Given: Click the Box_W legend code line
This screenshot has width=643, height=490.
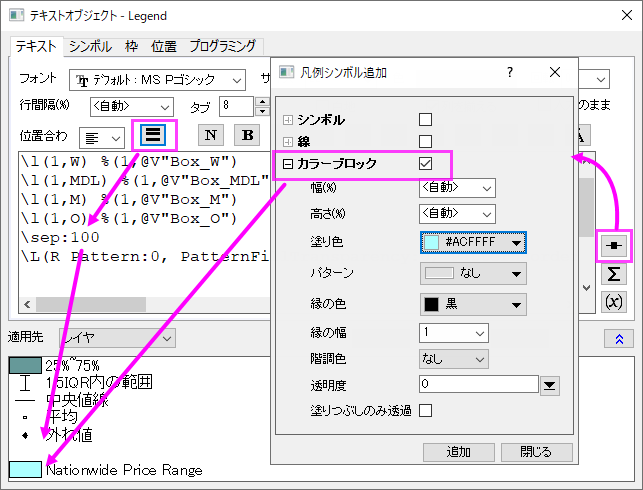Looking at the screenshot, I should [129, 162].
